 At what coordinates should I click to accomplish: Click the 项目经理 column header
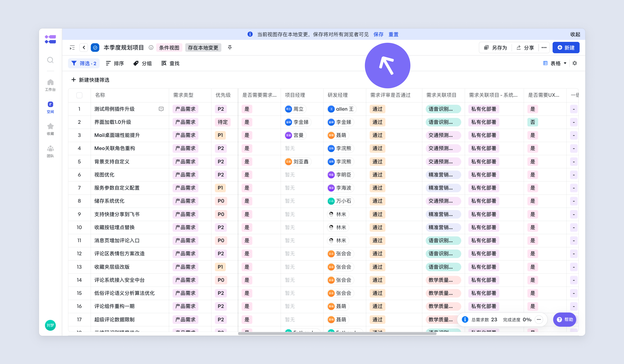[295, 95]
